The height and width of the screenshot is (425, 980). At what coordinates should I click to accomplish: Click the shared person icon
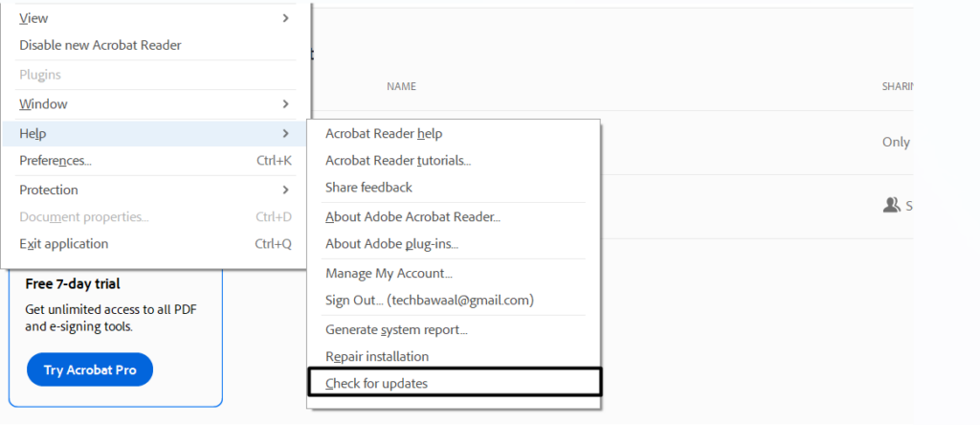(892, 205)
